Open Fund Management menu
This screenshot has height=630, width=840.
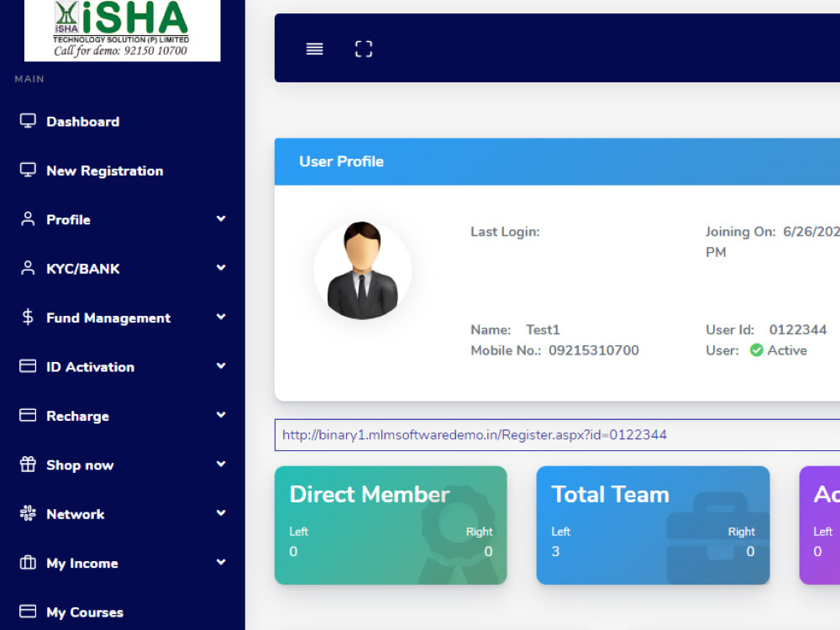coord(108,318)
